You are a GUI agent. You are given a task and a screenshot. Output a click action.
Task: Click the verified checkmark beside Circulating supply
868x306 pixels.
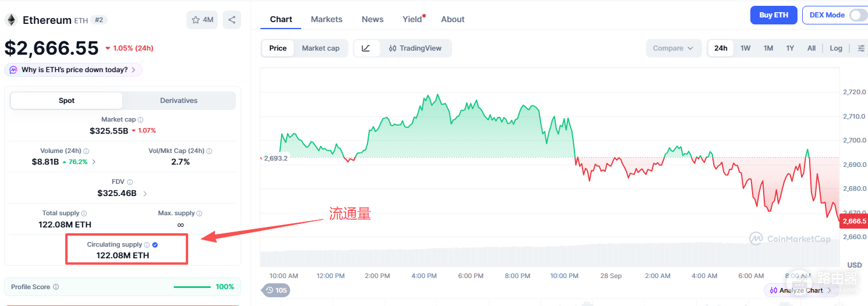pyautogui.click(x=155, y=245)
